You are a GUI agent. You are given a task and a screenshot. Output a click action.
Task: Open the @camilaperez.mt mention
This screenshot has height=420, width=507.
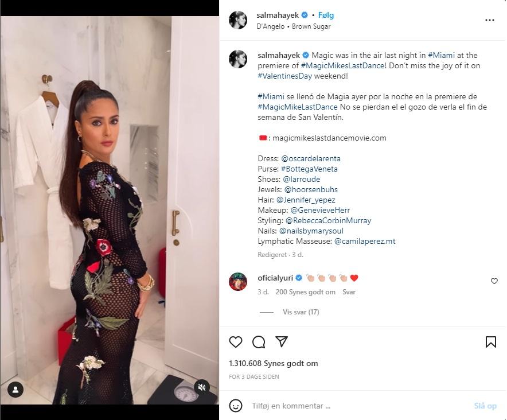coord(365,242)
